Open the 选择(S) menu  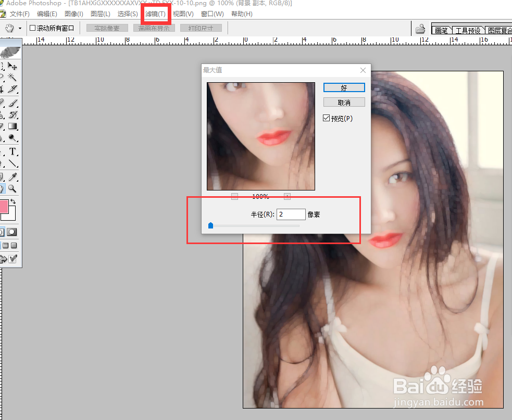128,14
